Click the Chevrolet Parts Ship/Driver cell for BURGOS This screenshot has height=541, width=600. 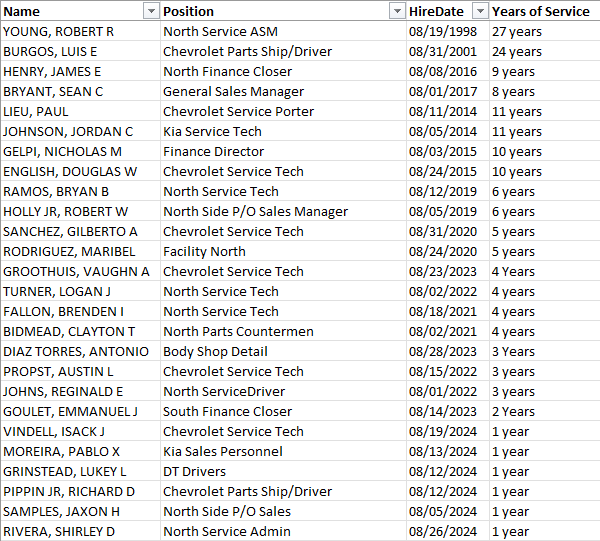(x=247, y=51)
